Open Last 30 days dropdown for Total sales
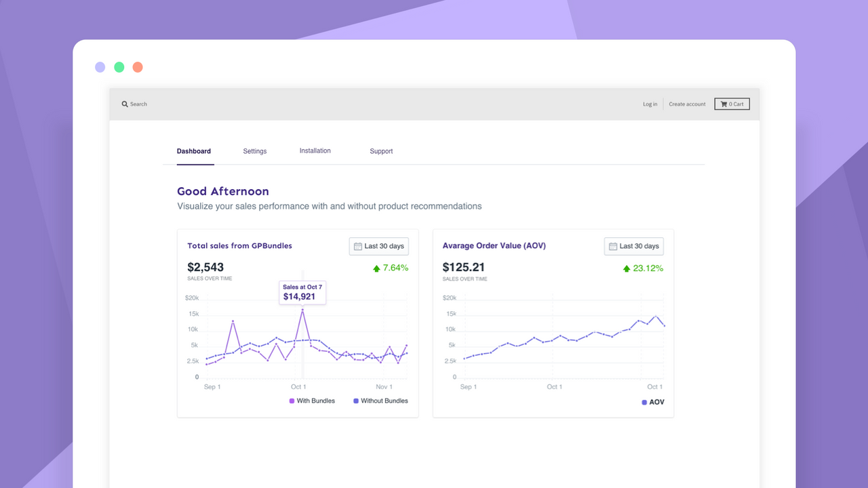The height and width of the screenshot is (488, 868). [379, 247]
